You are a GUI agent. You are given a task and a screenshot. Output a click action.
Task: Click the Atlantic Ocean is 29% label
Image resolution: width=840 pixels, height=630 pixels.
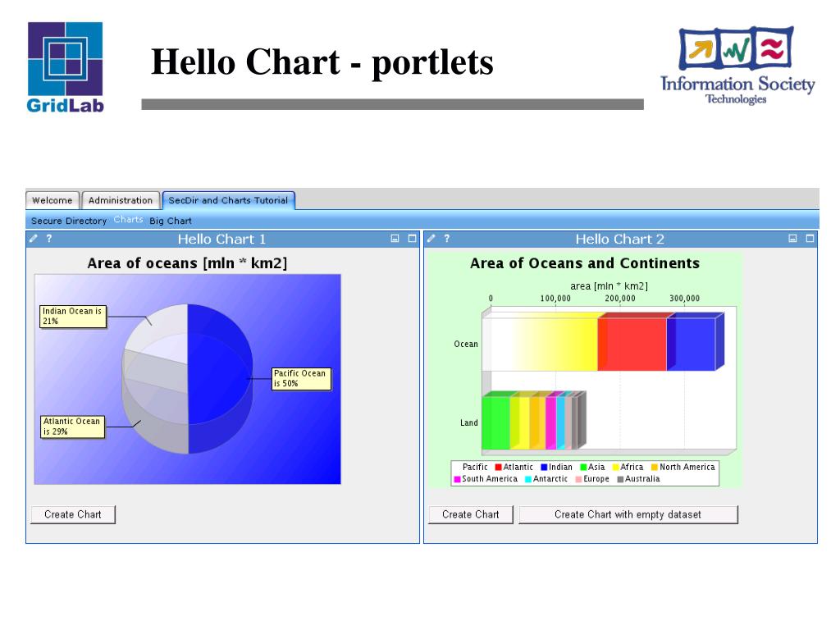tap(72, 427)
